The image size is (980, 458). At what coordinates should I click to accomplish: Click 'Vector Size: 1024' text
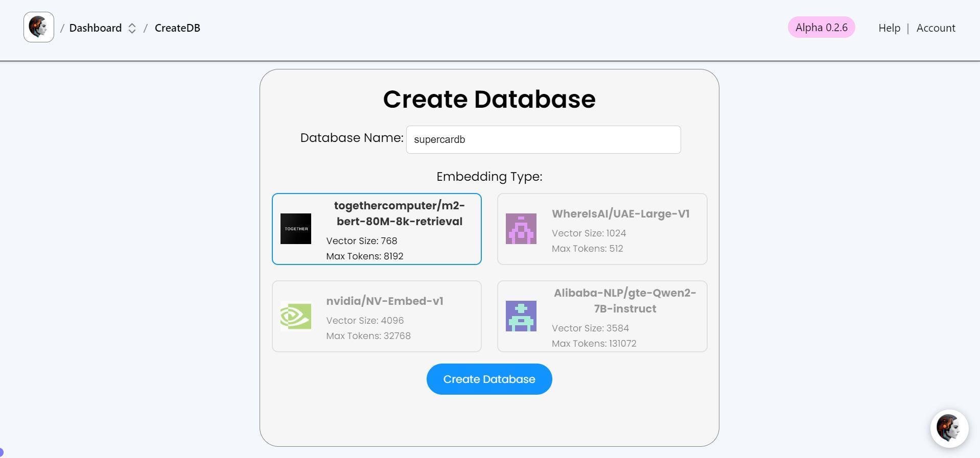point(589,233)
